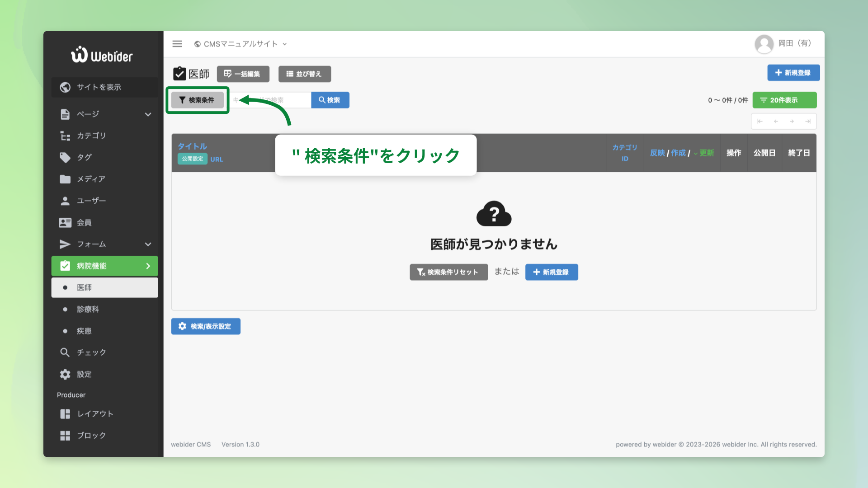Open the タグ tag icon item
This screenshot has width=868, height=488.
pos(84,157)
